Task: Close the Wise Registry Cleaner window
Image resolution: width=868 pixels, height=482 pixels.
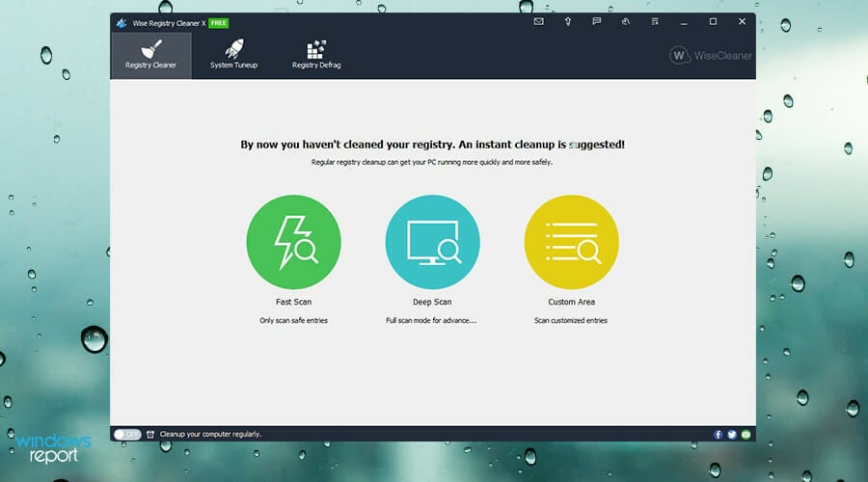Action: [x=742, y=21]
